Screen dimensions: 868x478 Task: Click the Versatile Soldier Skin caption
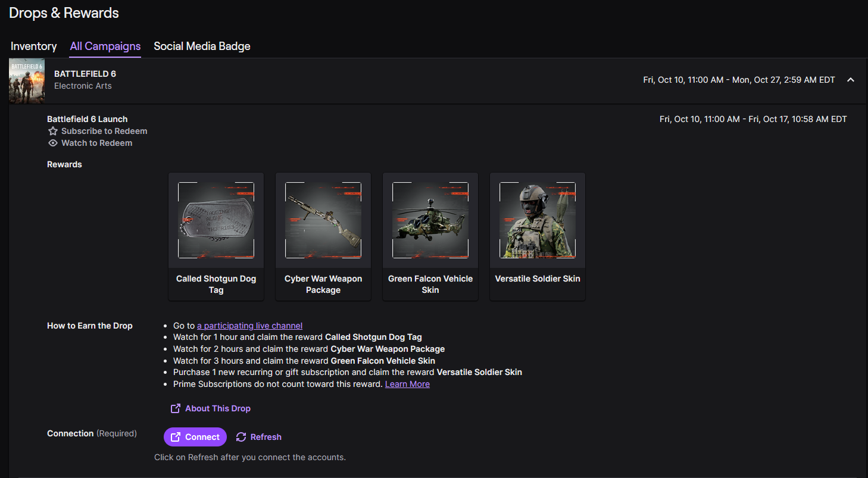(x=538, y=279)
